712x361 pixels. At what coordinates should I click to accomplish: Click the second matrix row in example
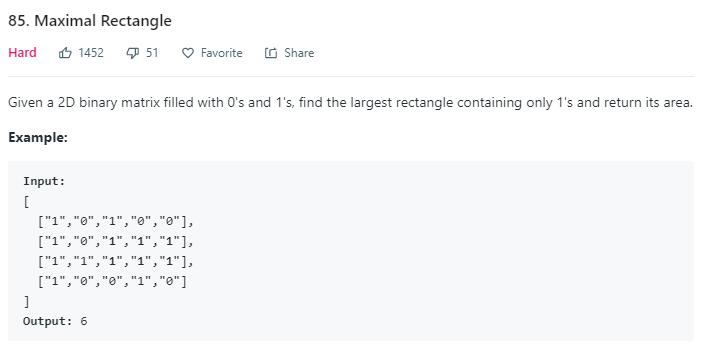click(x=116, y=241)
